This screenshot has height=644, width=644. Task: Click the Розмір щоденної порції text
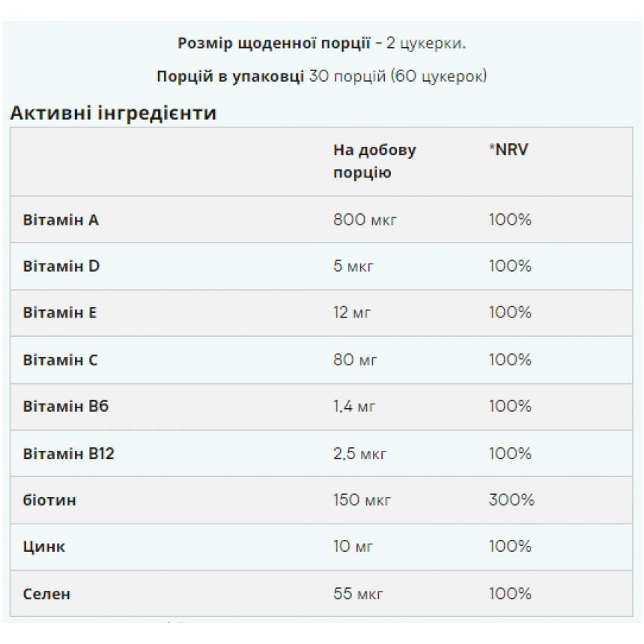(274, 43)
